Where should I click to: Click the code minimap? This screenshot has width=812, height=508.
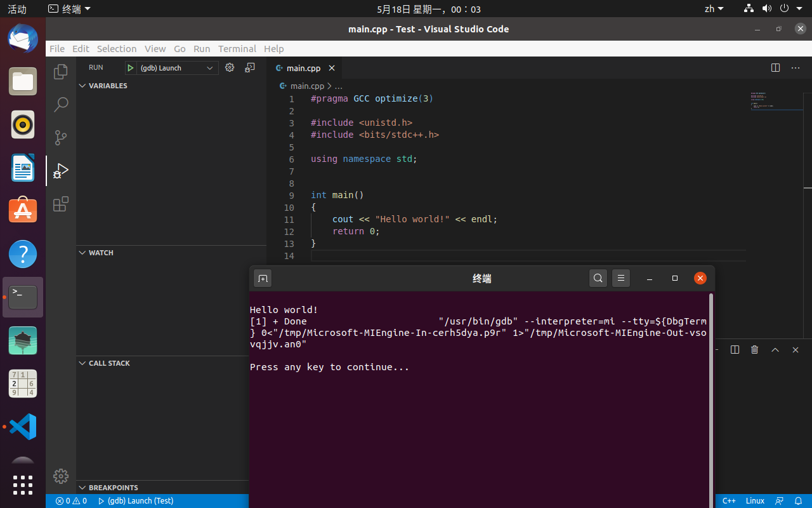coord(777,100)
